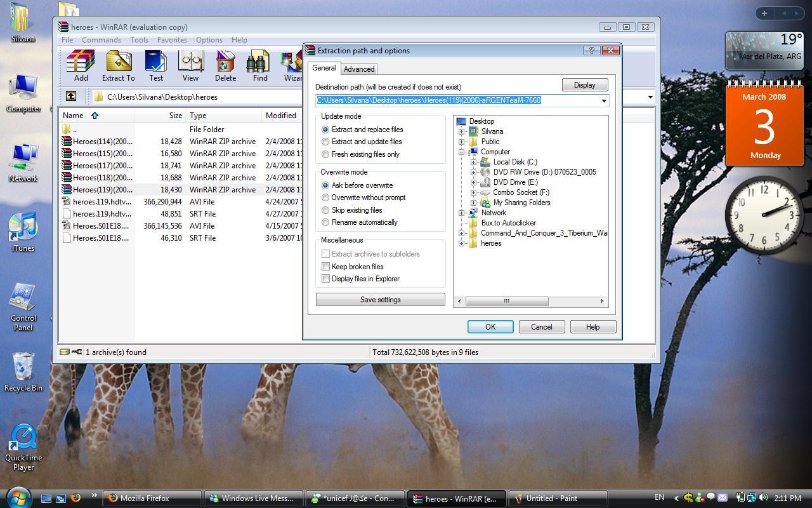This screenshot has height=508, width=812.
Task: Enable Keep broken files checkbox
Action: coord(325,267)
